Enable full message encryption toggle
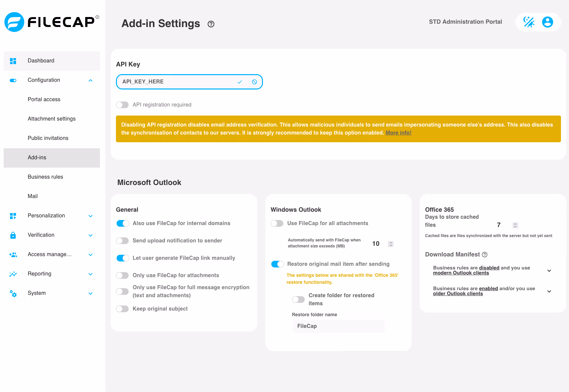This screenshot has width=569, height=392. tap(122, 291)
